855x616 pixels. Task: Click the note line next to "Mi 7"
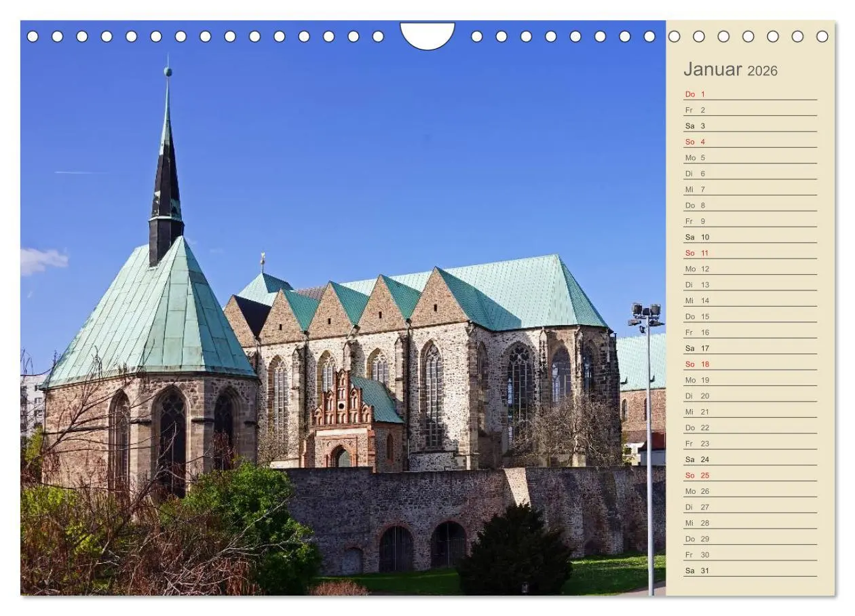(767, 188)
